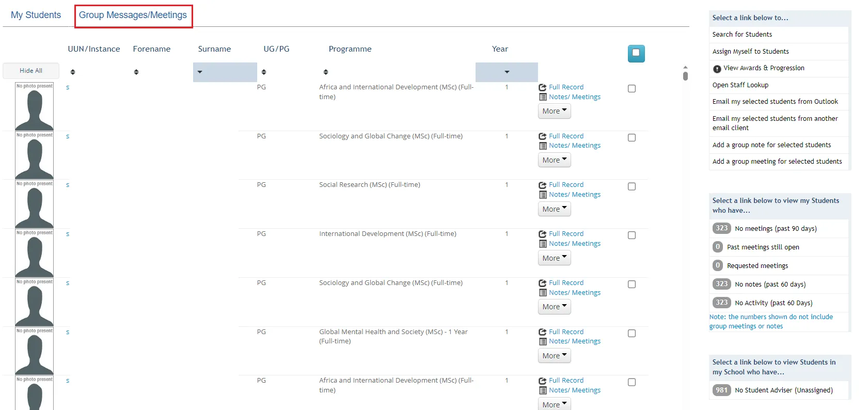
Task: Toggle the blue select-all checkbox
Action: click(636, 53)
